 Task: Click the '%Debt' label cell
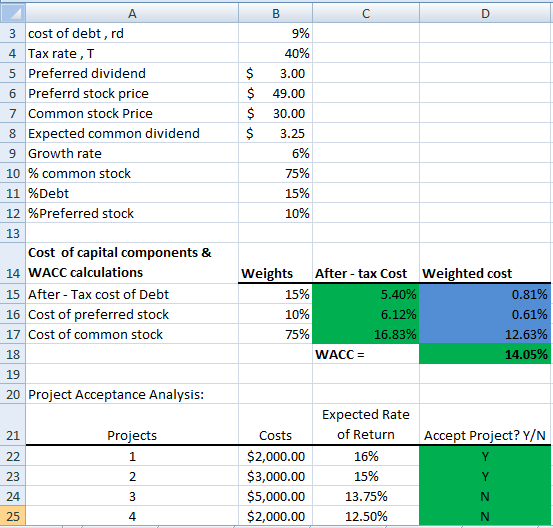coord(132,193)
